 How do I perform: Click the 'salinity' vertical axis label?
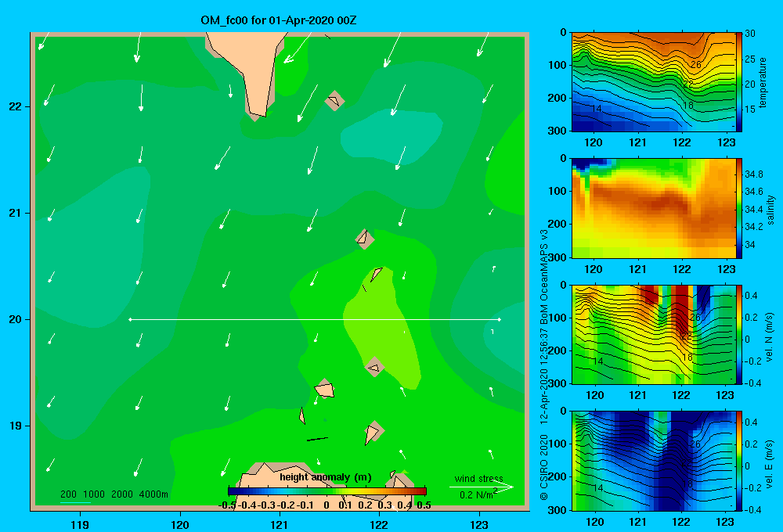770,210
